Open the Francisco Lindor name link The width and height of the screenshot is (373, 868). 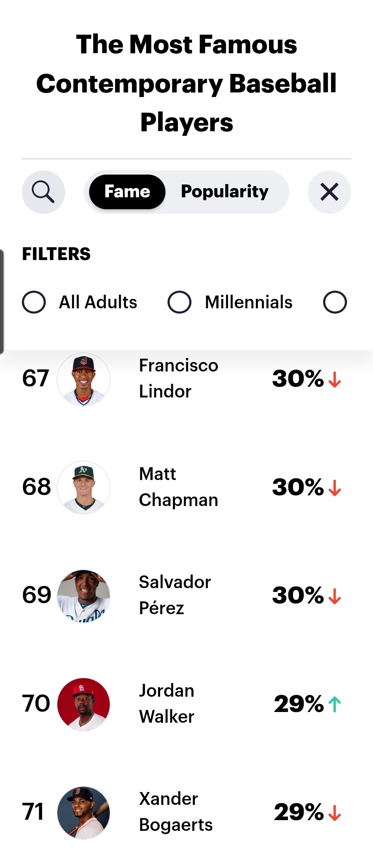(178, 378)
